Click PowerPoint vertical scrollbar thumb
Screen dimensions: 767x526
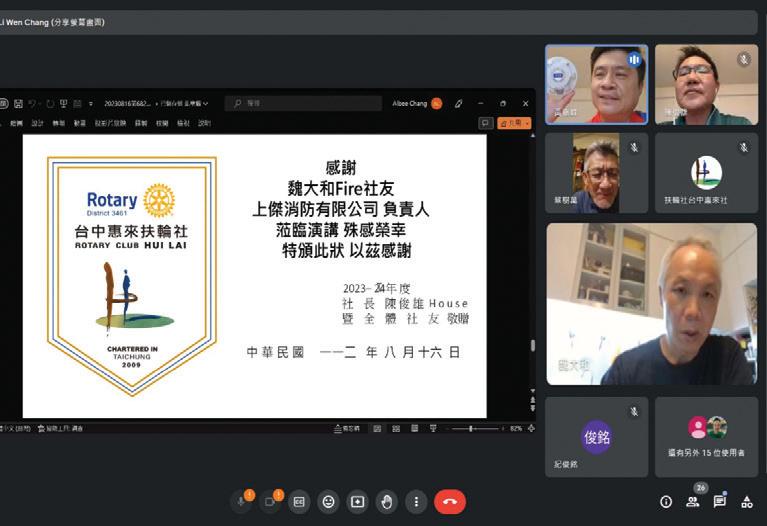(533, 345)
